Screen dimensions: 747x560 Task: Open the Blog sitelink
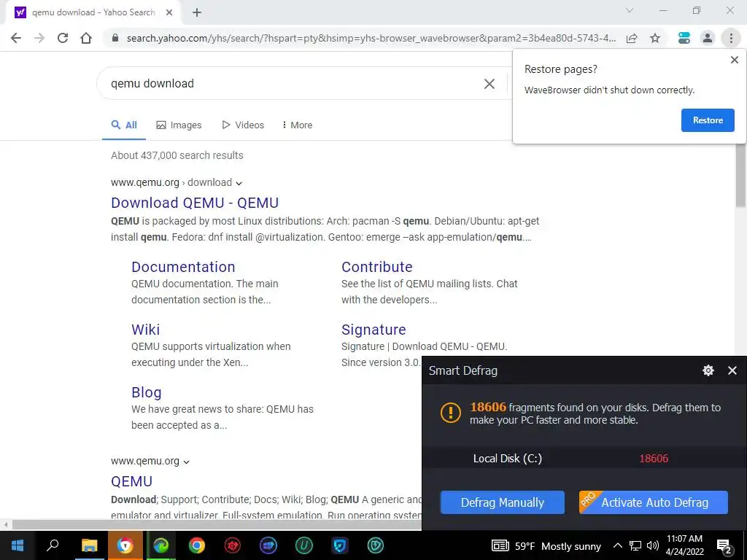click(146, 392)
